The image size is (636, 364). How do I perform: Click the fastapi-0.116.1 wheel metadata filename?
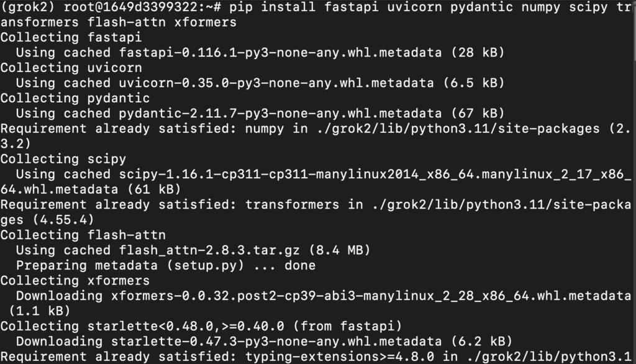(x=280, y=52)
